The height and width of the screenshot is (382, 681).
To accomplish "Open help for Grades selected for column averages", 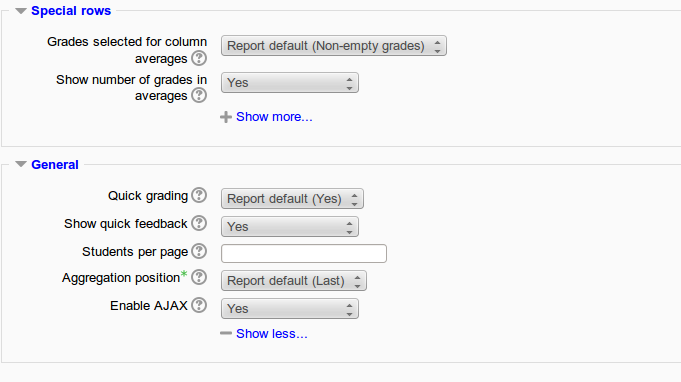I will 199,58.
